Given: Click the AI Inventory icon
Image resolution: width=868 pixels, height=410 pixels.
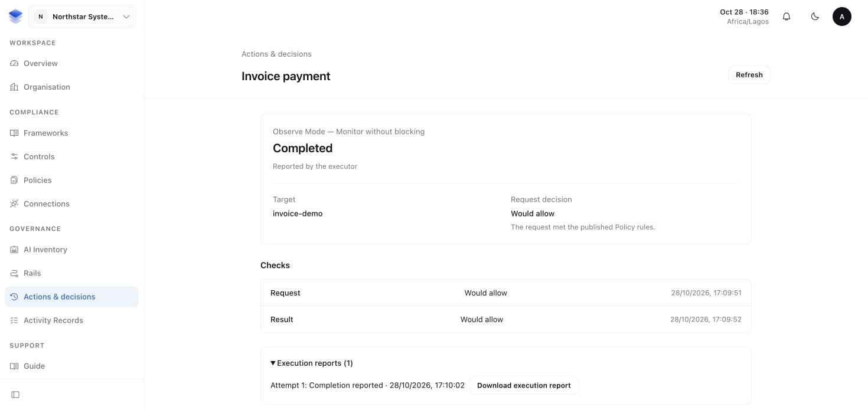Looking at the screenshot, I should click(x=14, y=250).
